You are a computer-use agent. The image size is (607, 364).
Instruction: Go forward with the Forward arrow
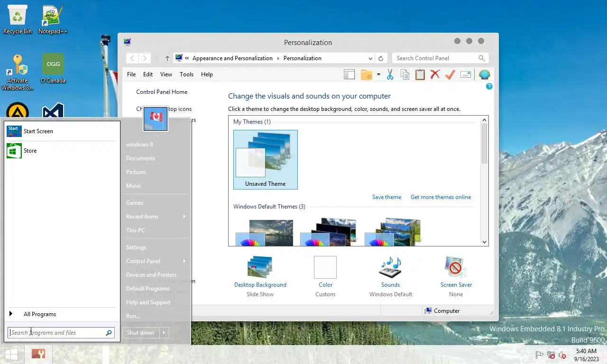145,58
